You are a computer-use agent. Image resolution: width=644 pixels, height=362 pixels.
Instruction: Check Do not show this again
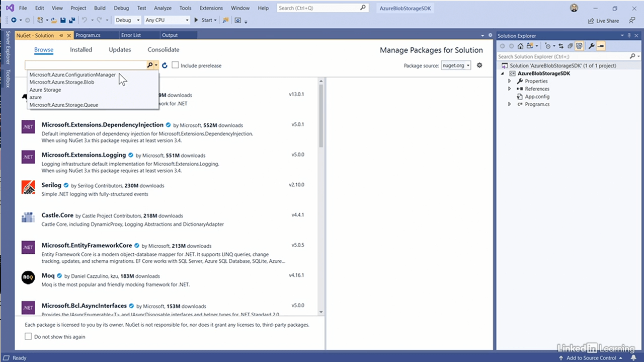pyautogui.click(x=28, y=336)
